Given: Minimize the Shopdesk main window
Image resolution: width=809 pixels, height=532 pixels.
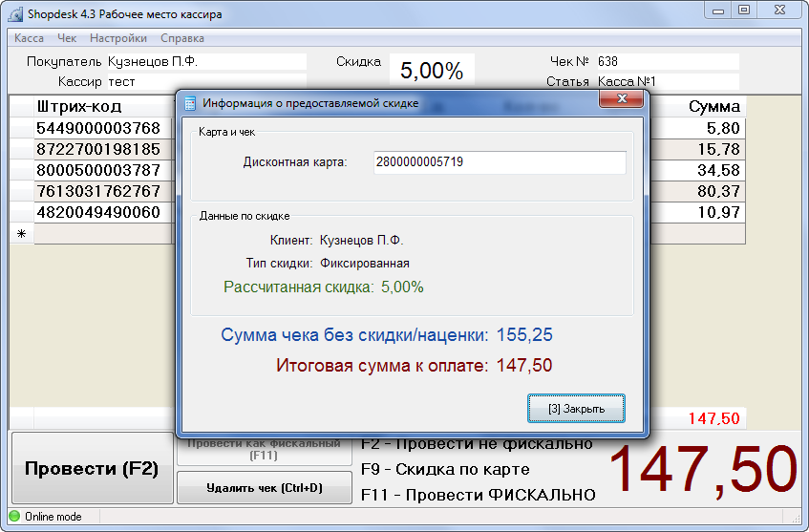Looking at the screenshot, I should [718, 11].
